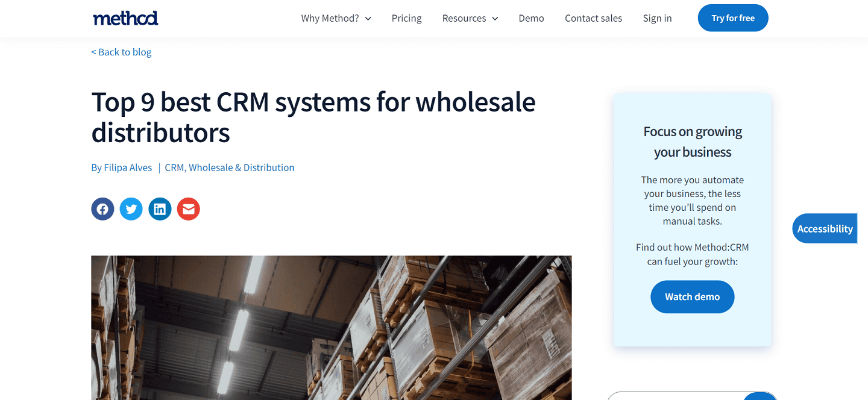Click the Method logo
Viewport: 868px width, 400px height.
(x=125, y=17)
